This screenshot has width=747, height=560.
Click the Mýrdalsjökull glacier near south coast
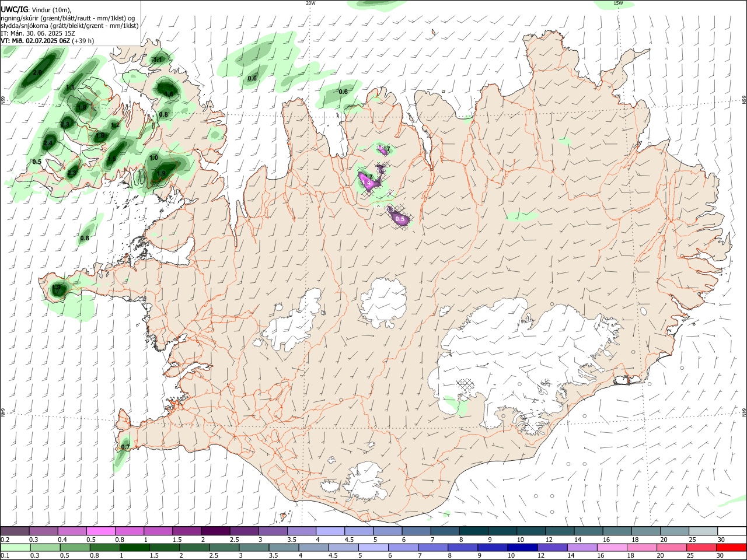point(366,481)
